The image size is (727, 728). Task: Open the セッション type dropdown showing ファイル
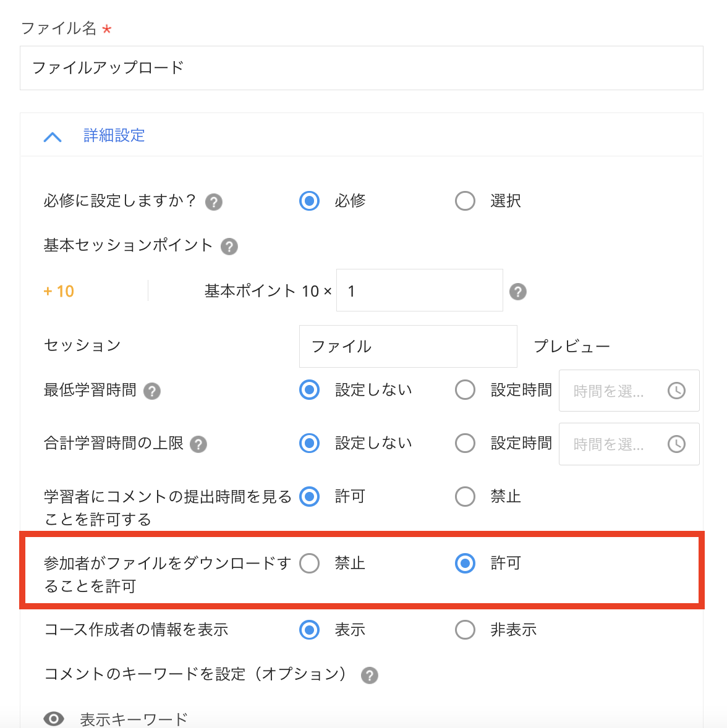pos(408,346)
